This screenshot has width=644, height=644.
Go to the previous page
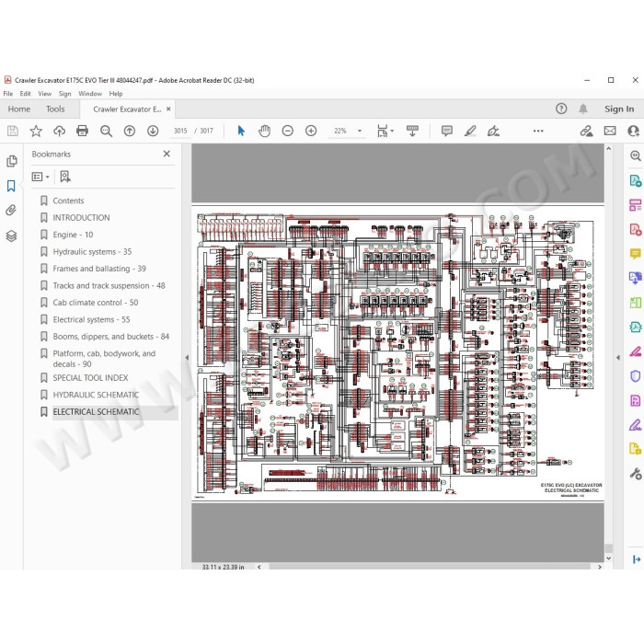pos(130,131)
